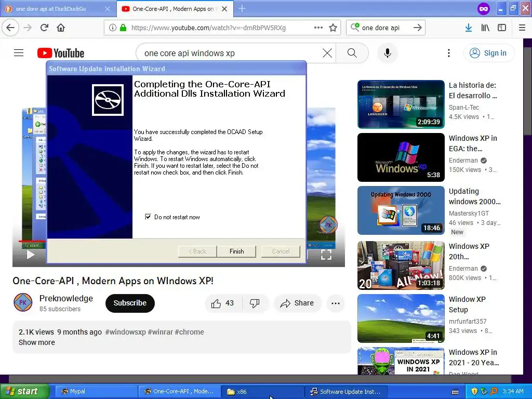Open the Windows Start button
532x399 pixels.
[25, 391]
